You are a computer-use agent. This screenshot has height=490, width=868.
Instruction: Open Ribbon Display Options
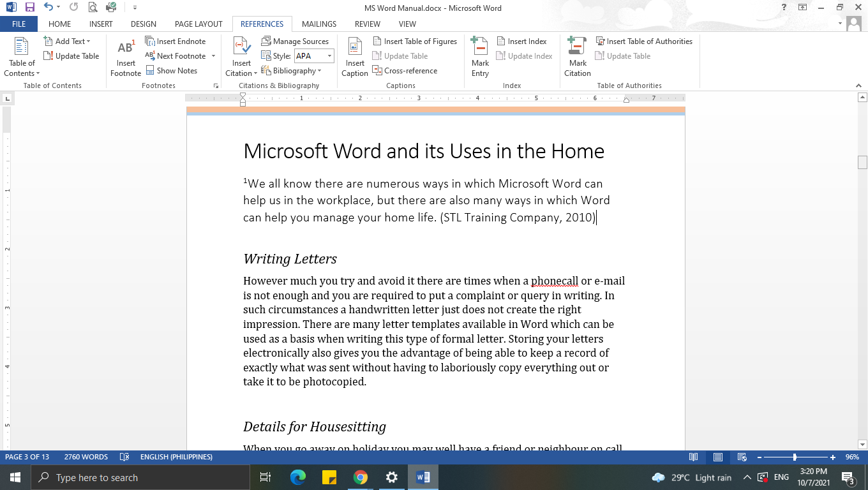click(x=802, y=8)
